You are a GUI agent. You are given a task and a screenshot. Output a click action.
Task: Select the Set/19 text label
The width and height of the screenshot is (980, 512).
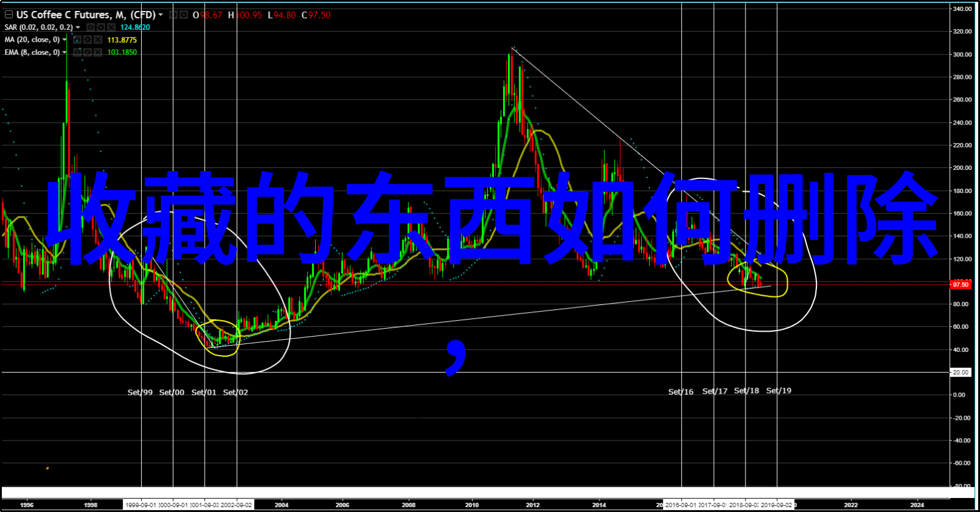[779, 390]
